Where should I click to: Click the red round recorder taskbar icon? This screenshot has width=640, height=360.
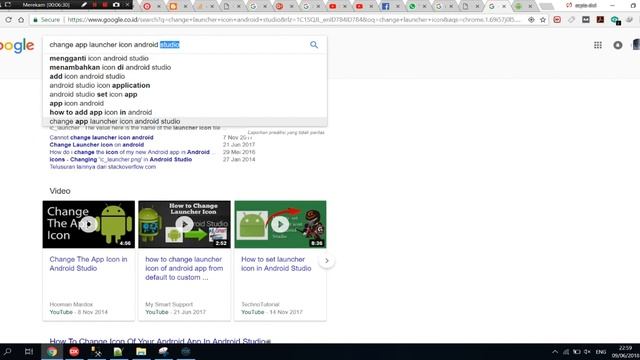click(x=74, y=351)
